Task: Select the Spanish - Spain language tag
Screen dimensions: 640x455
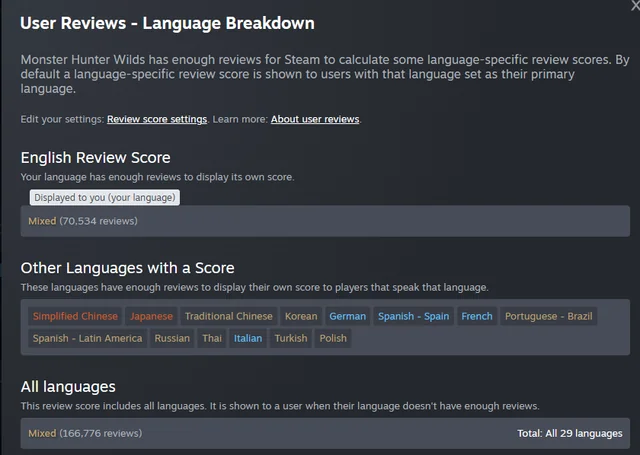Action: click(x=413, y=316)
